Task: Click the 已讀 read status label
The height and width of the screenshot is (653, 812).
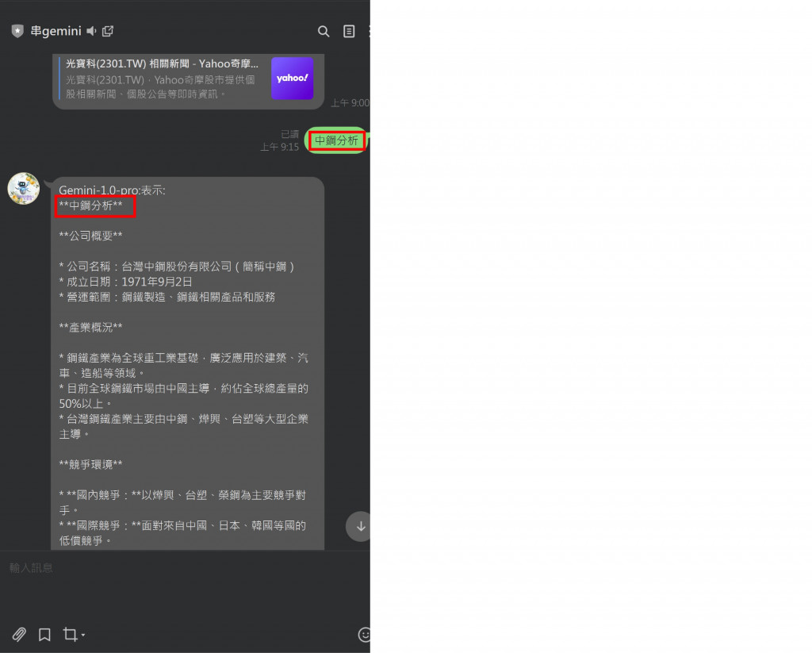Action: [289, 134]
